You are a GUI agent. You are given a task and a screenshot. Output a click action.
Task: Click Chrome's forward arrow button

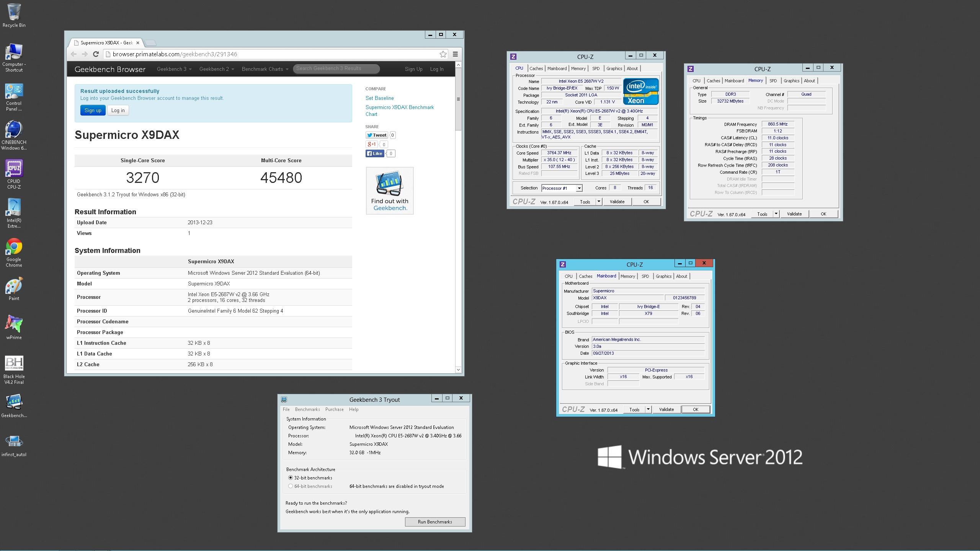pyautogui.click(x=85, y=54)
